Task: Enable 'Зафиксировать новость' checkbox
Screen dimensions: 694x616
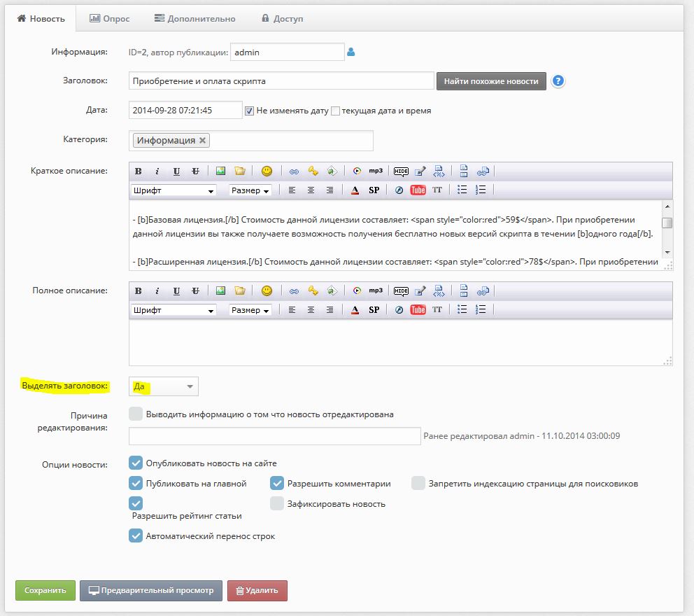Action: (277, 503)
